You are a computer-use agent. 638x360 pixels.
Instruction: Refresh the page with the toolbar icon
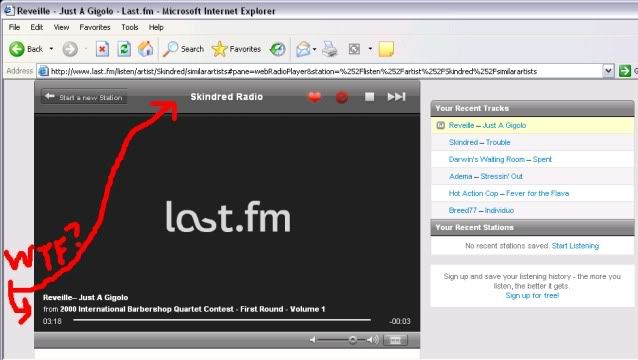(124, 49)
